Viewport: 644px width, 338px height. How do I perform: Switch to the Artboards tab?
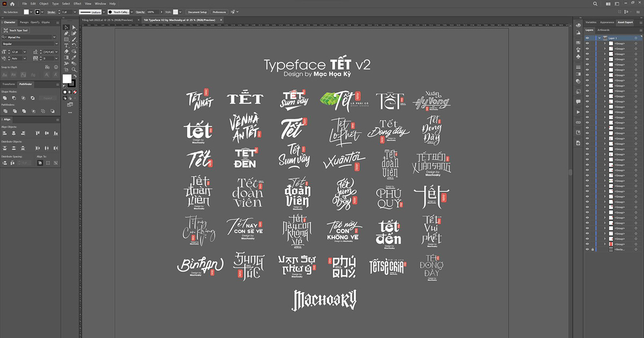pos(603,30)
